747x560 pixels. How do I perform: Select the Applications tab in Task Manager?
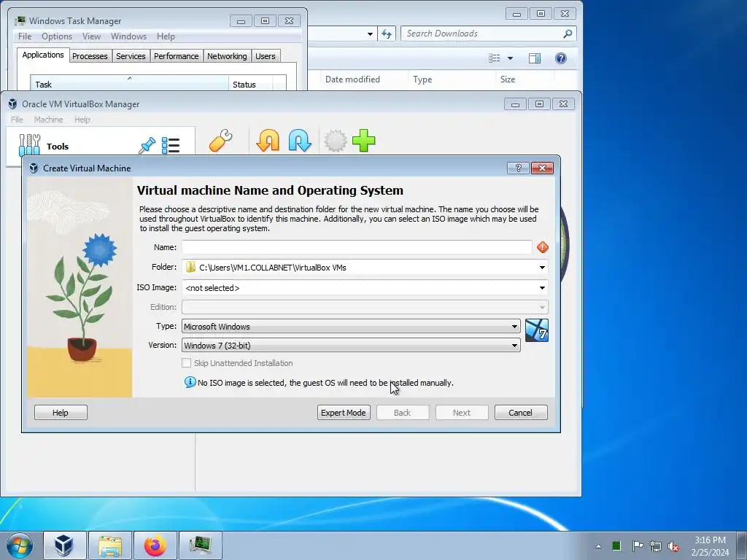click(x=43, y=55)
